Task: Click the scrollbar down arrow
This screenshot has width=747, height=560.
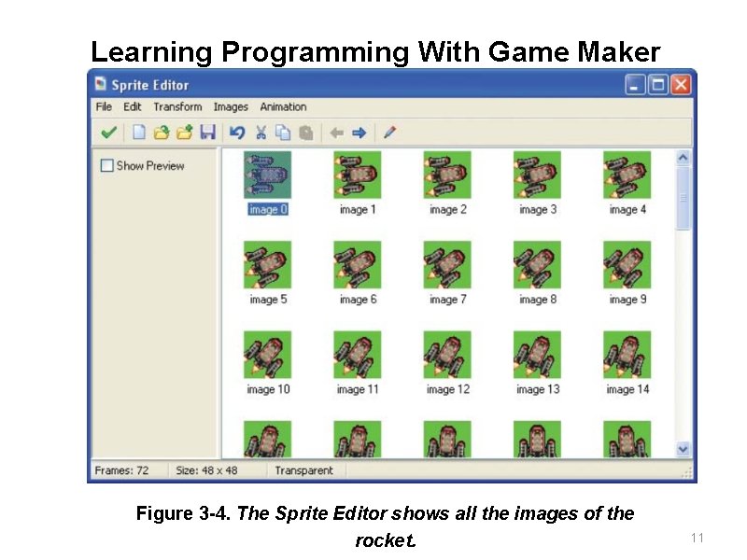Action: [x=683, y=449]
